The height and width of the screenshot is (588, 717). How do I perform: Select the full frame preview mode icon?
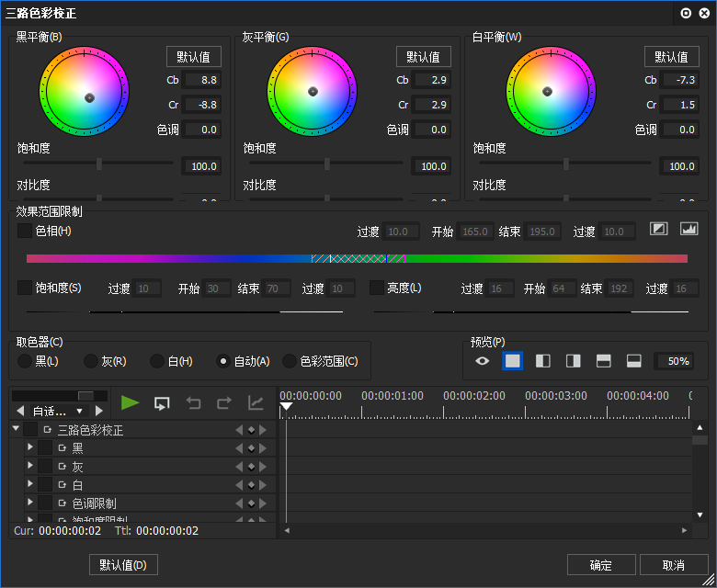point(512,361)
